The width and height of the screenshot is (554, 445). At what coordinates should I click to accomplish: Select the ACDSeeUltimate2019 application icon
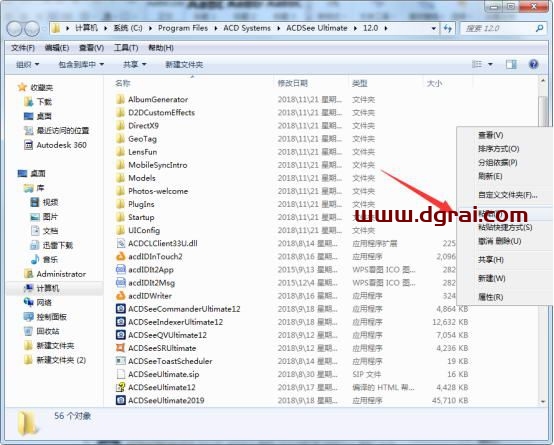(120, 400)
